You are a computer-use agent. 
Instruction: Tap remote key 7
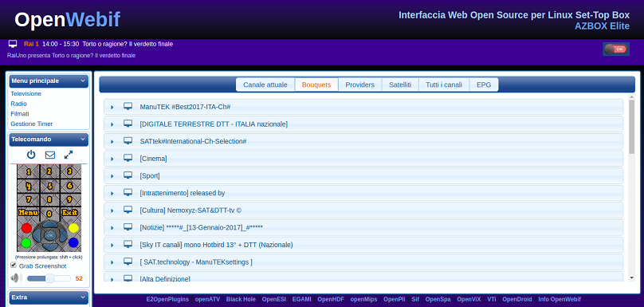pos(29,199)
